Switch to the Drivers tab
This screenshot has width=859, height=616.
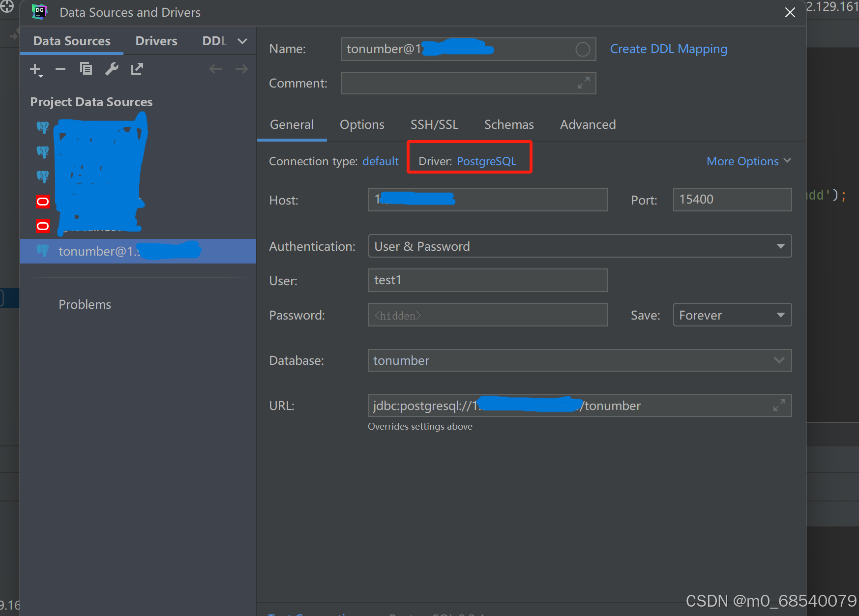click(156, 41)
